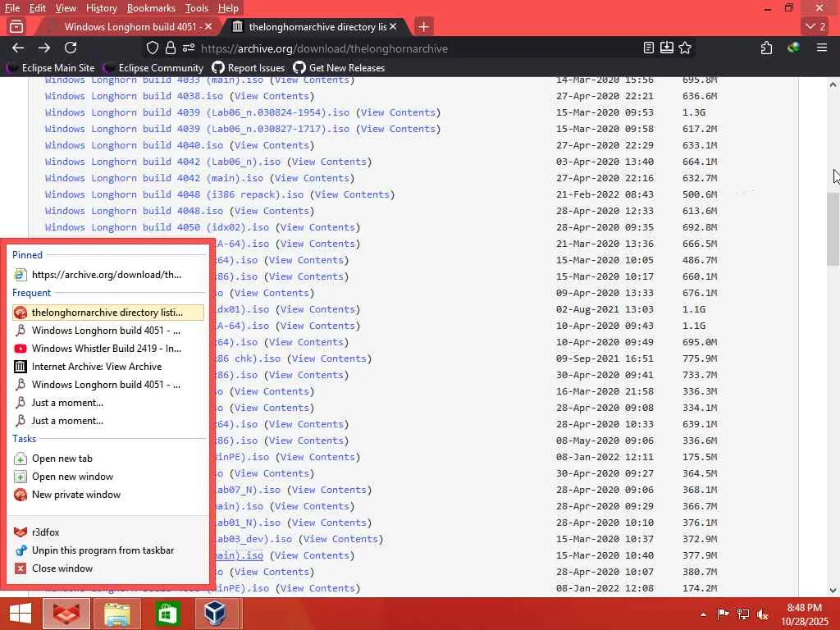This screenshot has height=630, width=840.
Task: View Contents of build 4042 (main).iso
Action: pos(313,178)
